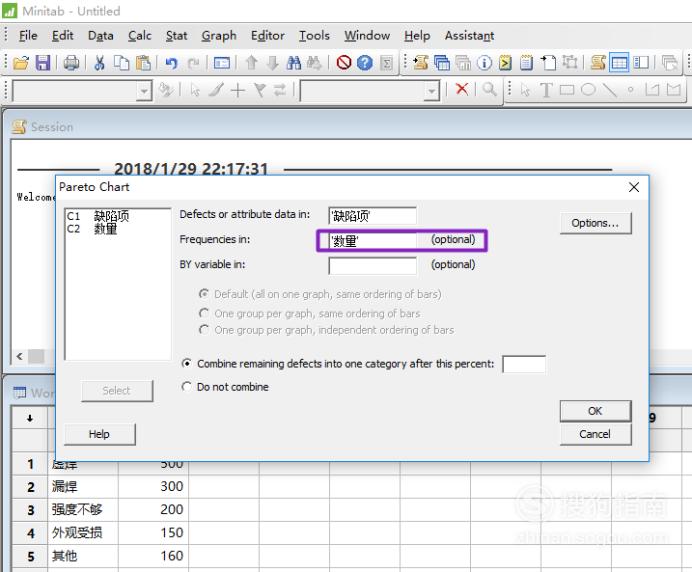Click the Paste clipboard icon
This screenshot has height=572, width=692.
(143, 63)
